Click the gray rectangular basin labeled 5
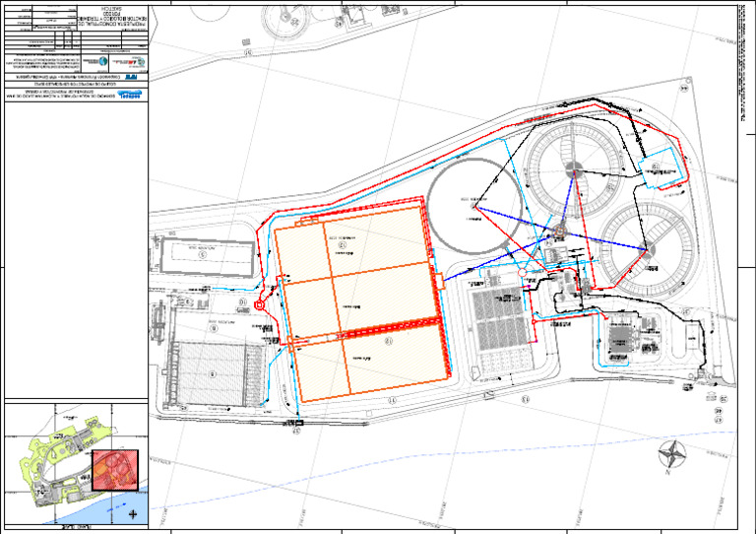756x534 pixels. point(207,256)
